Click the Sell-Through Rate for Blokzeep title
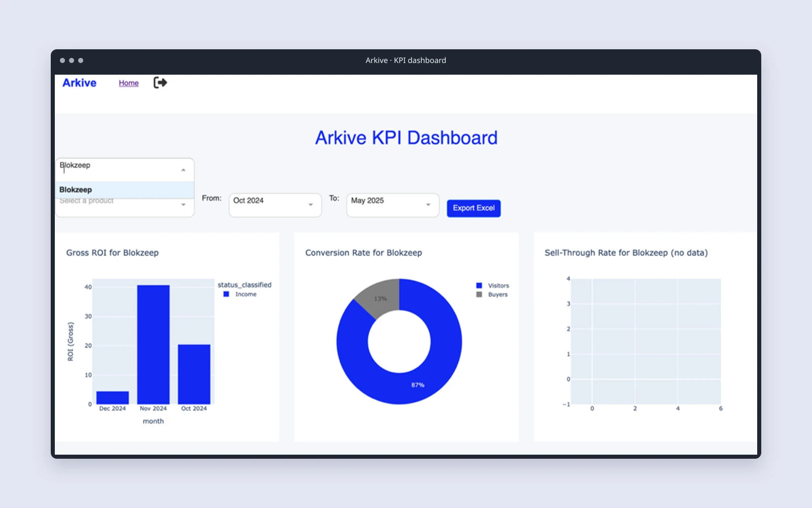The image size is (812, 508). 626,253
